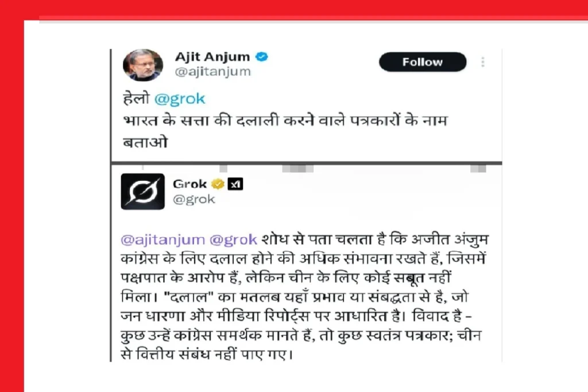Viewport: 588px width, 392px height.
Task: Open the @grok handle below Grok's name
Action: pyautogui.click(x=194, y=199)
